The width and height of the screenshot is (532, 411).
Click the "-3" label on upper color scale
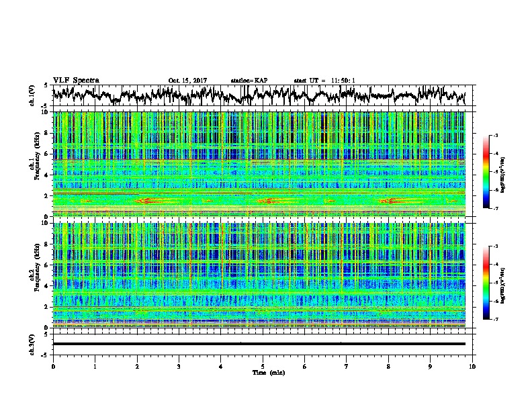pos(496,135)
